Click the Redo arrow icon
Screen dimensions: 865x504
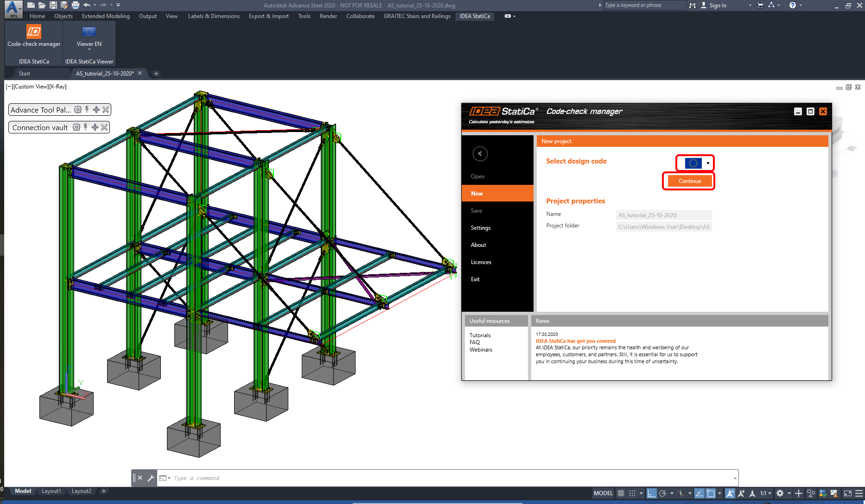(103, 5)
